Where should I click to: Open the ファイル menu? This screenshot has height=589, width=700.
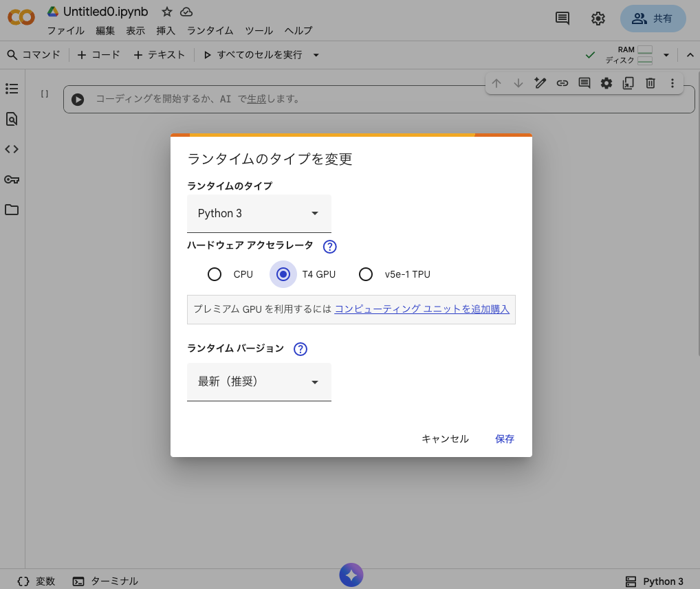pyautogui.click(x=65, y=30)
